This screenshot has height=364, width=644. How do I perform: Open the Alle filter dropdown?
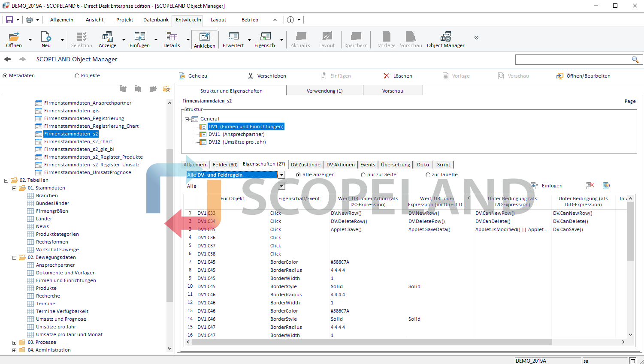pyautogui.click(x=281, y=186)
